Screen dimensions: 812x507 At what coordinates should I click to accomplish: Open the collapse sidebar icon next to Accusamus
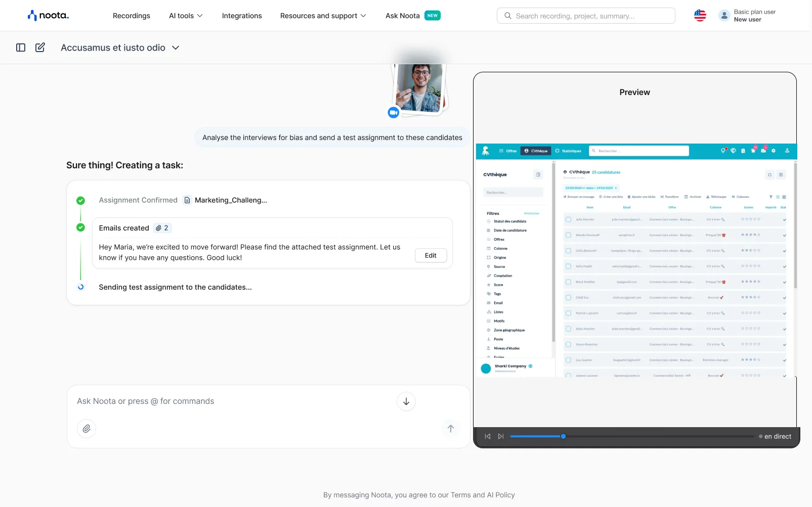coord(20,47)
